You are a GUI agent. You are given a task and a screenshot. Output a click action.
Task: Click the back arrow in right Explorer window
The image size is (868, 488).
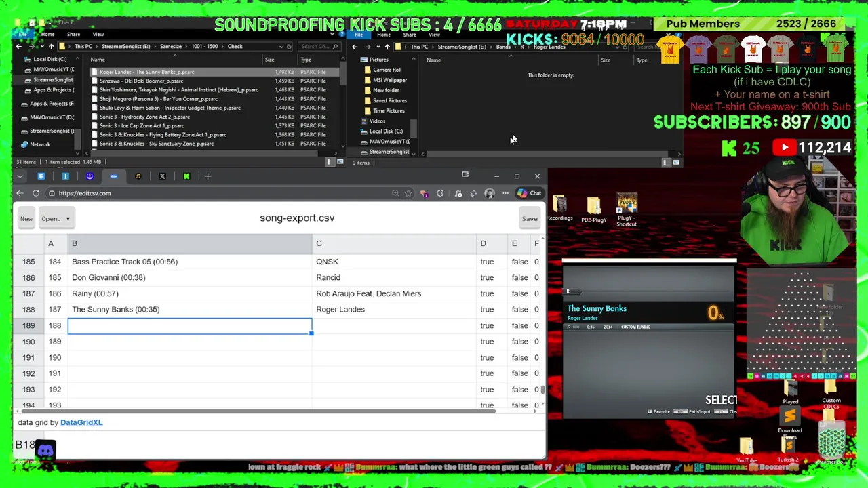click(x=355, y=47)
